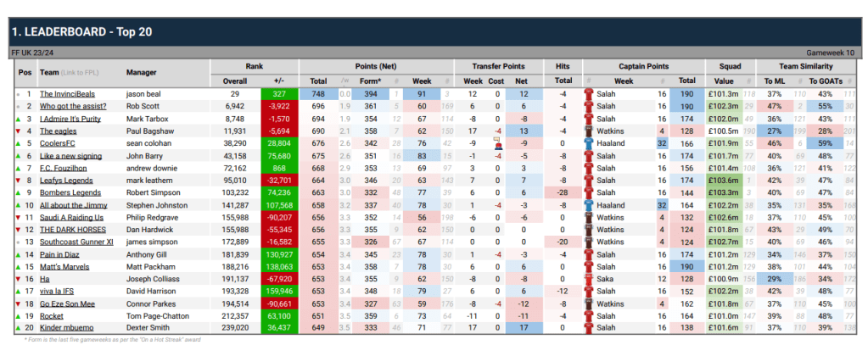Open Matt's Marvels team link
Viewport: 868px width, 345px height.
[66, 266]
